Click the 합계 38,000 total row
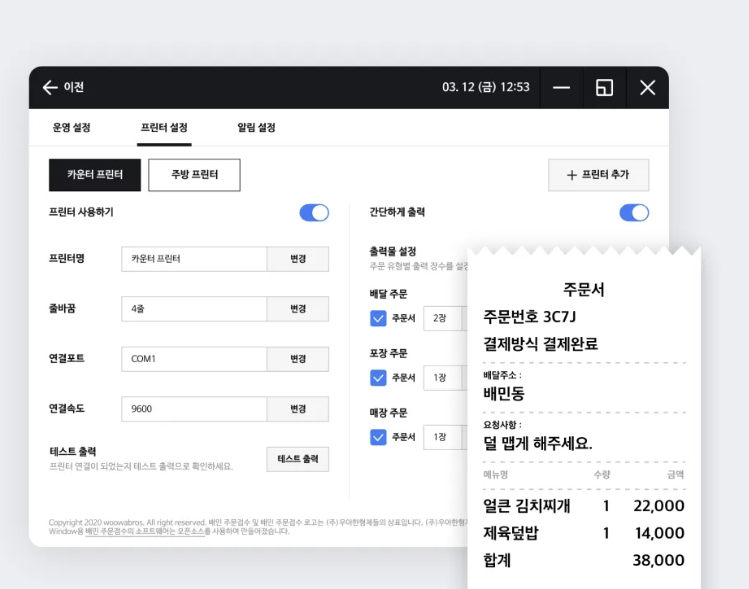 pyautogui.click(x=584, y=560)
